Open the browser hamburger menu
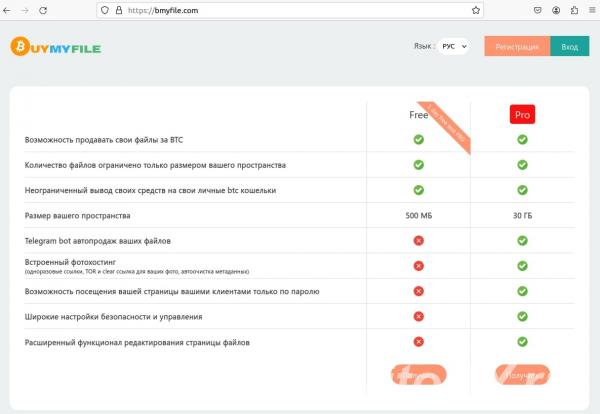This screenshot has height=414, width=600. [592, 10]
